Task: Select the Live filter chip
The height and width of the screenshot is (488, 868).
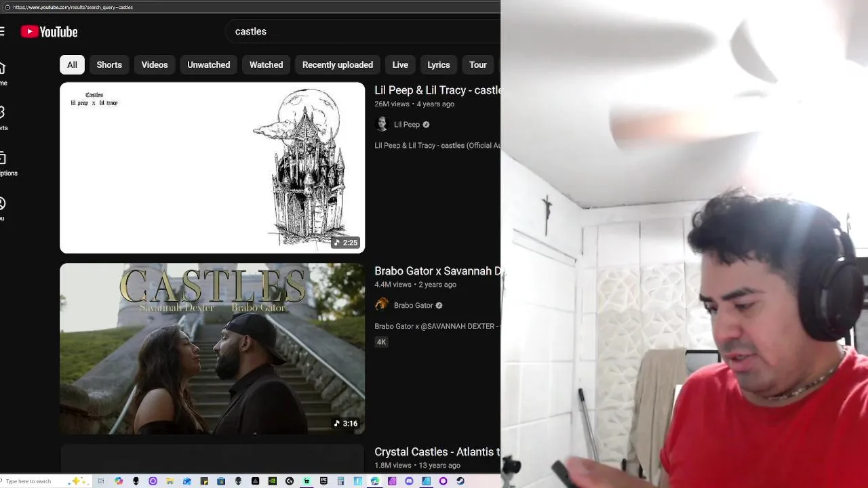Action: [x=400, y=64]
